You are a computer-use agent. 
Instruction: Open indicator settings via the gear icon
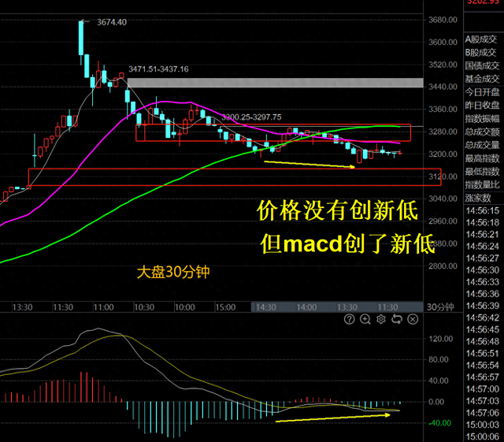(381, 319)
